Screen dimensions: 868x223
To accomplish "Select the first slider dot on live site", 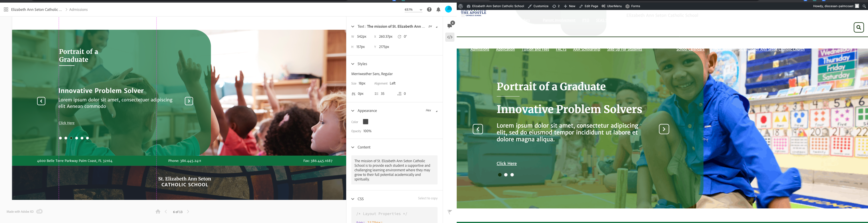I will [x=500, y=175].
